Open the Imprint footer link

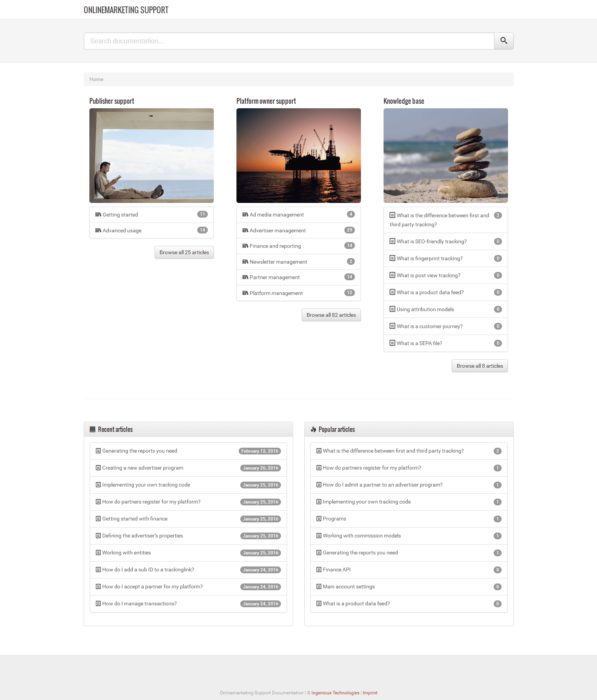click(x=370, y=693)
